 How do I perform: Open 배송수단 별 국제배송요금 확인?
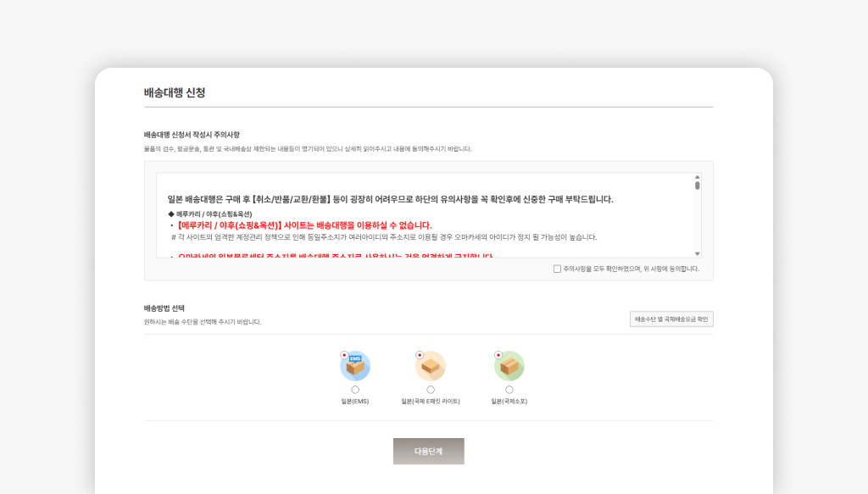(x=670, y=319)
